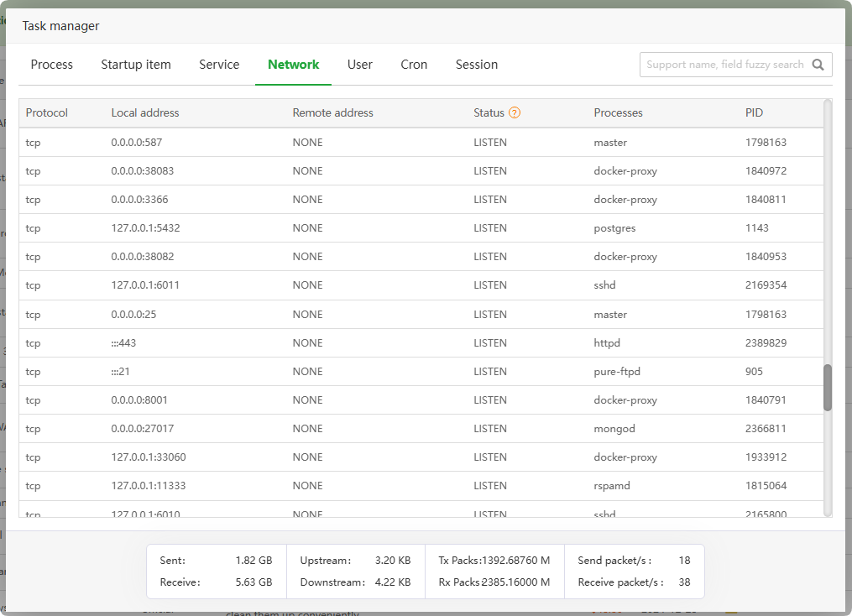This screenshot has height=616, width=852.
Task: View the Session tab
Action: click(477, 65)
